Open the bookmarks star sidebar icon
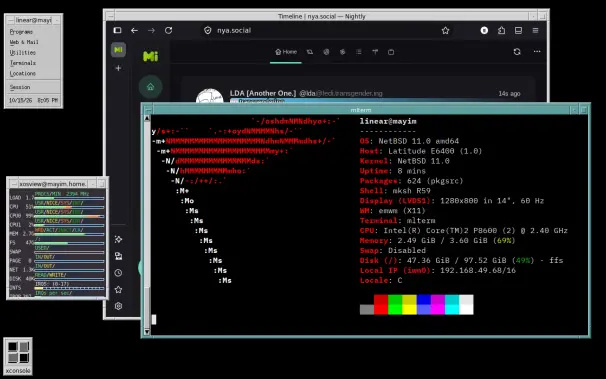The width and height of the screenshot is (606, 379). 118,289
